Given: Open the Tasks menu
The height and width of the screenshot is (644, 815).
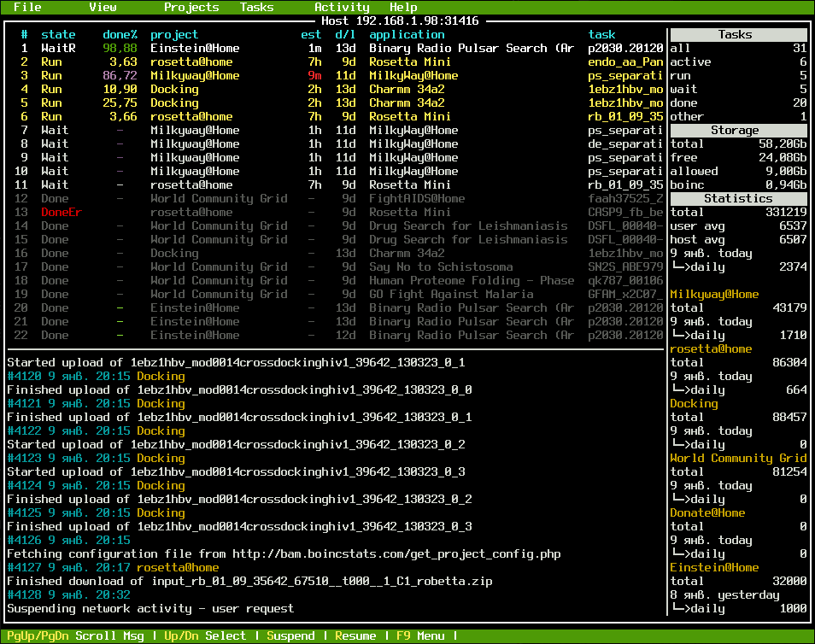Looking at the screenshot, I should coord(257,8).
